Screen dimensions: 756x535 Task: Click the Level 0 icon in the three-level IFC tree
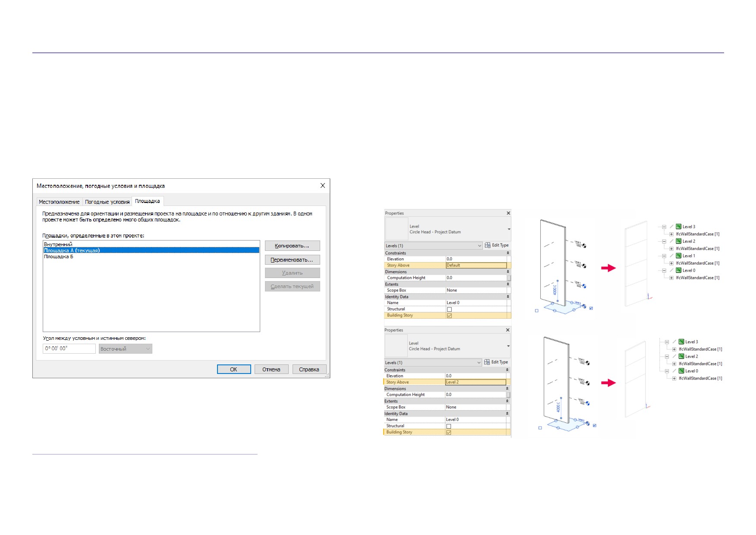pos(681,371)
